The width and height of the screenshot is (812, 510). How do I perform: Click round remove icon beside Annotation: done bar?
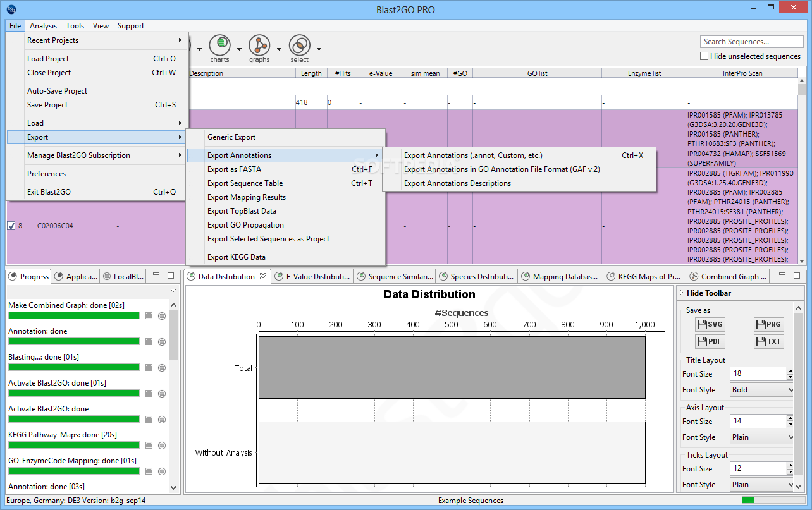[x=162, y=341]
